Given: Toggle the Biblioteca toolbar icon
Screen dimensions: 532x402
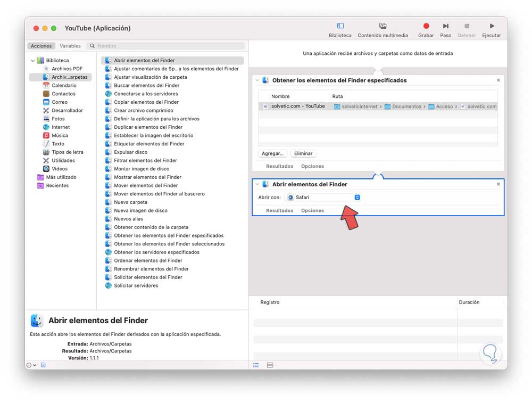Looking at the screenshot, I should tap(340, 26).
